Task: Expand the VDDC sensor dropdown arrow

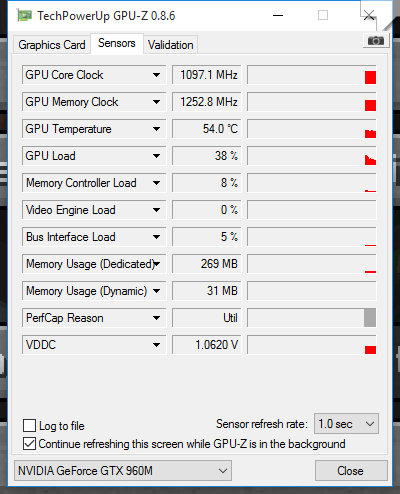Action: pyautogui.click(x=156, y=345)
